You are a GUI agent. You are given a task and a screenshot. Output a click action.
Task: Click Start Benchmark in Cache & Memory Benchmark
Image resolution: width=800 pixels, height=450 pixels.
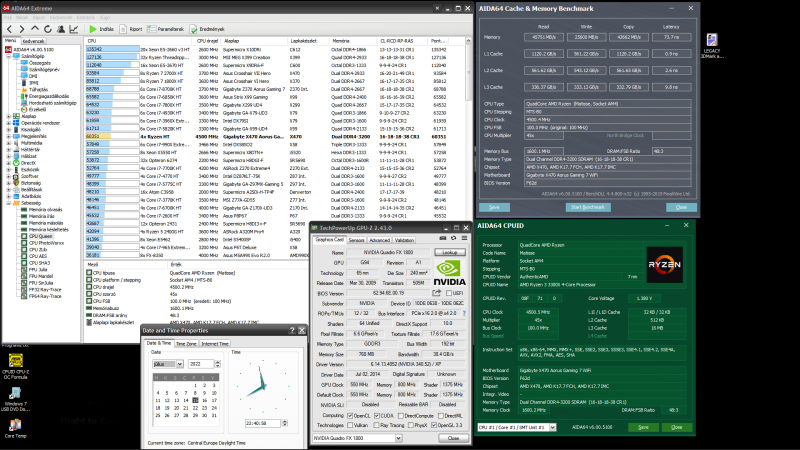pos(588,207)
